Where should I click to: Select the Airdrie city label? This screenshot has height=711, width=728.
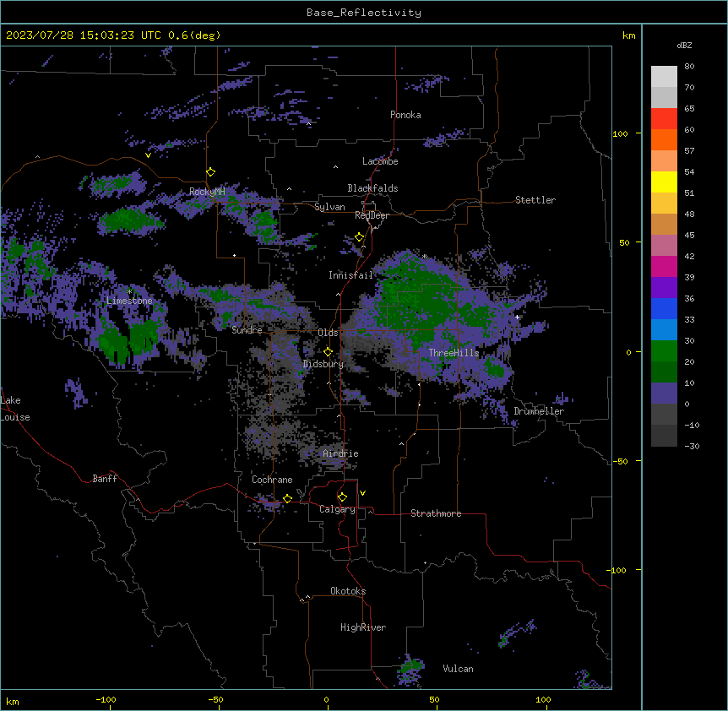click(x=341, y=453)
